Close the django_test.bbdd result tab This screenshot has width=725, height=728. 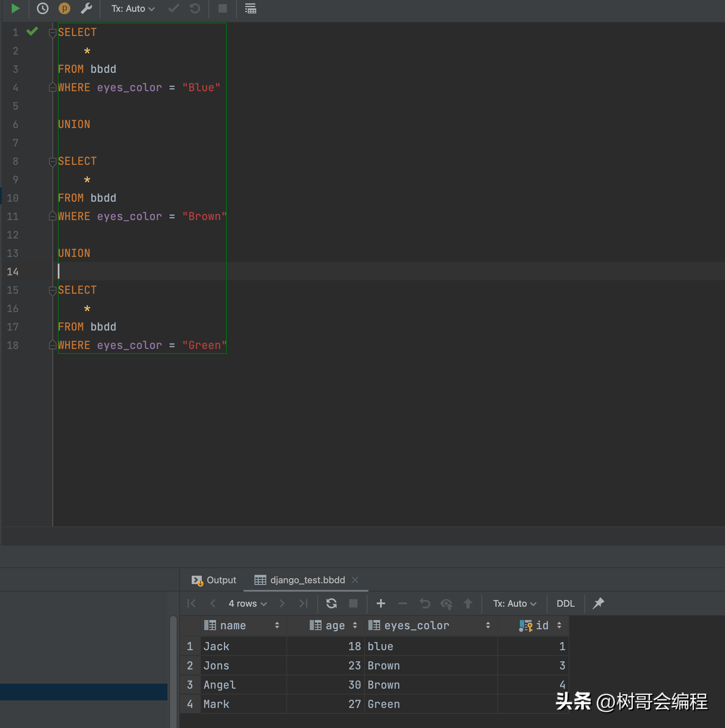(x=355, y=580)
